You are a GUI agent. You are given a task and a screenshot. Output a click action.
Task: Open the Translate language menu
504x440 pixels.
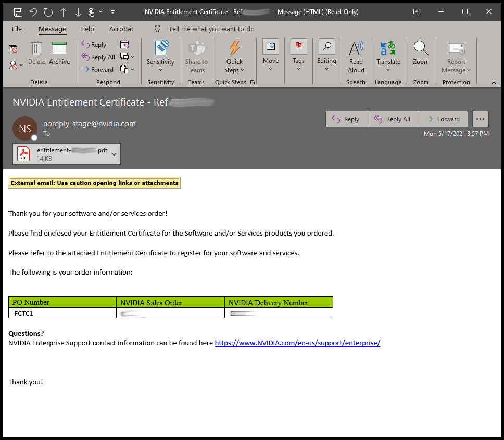388,57
